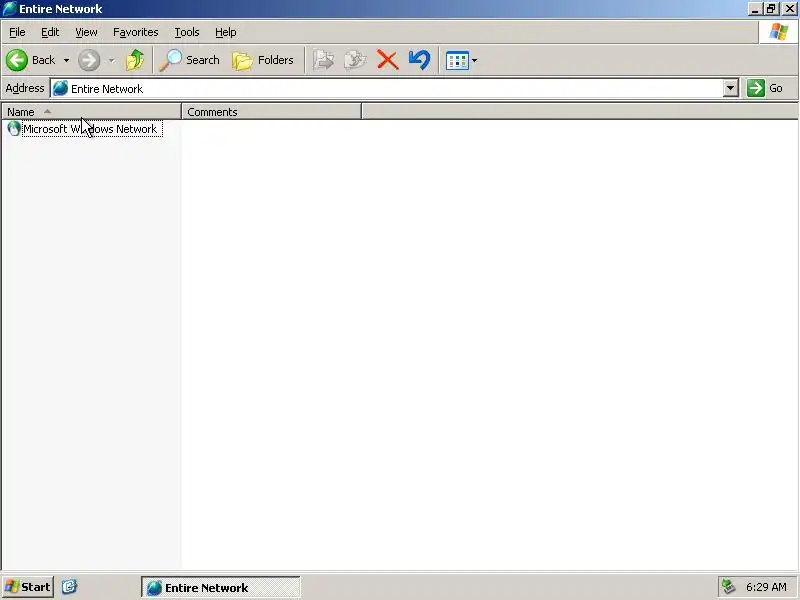Click the Move To toolbar icon
The image size is (800, 600).
[323, 60]
